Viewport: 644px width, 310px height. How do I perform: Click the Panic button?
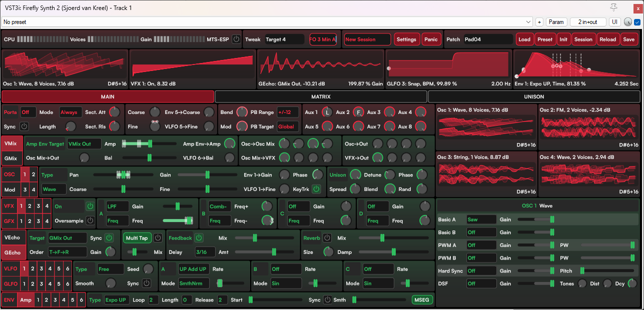430,39
